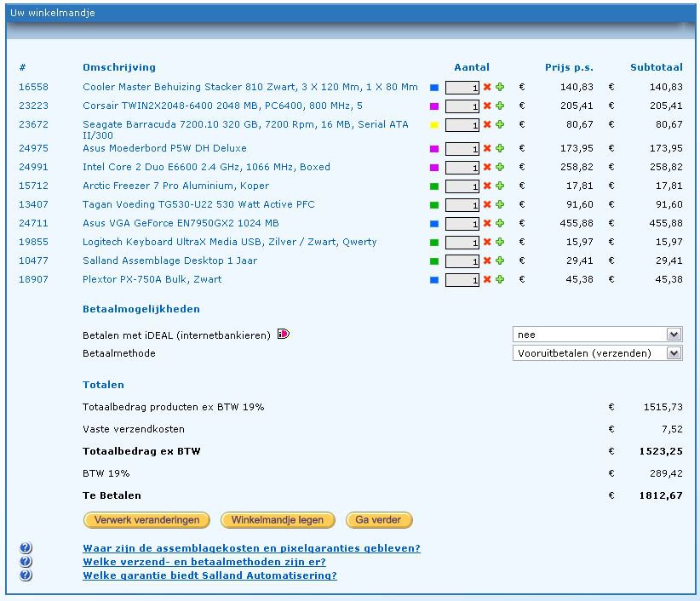This screenshot has width=700, height=601.
Task: Click help icon beside verzend- en betaalmethoden question
Action: point(26,561)
